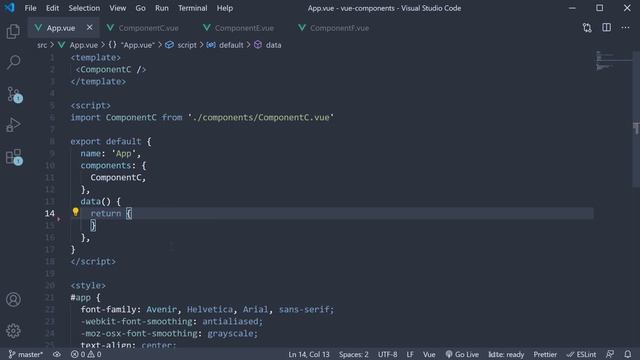
Task: Open the Run menu
Action: click(x=162, y=8)
